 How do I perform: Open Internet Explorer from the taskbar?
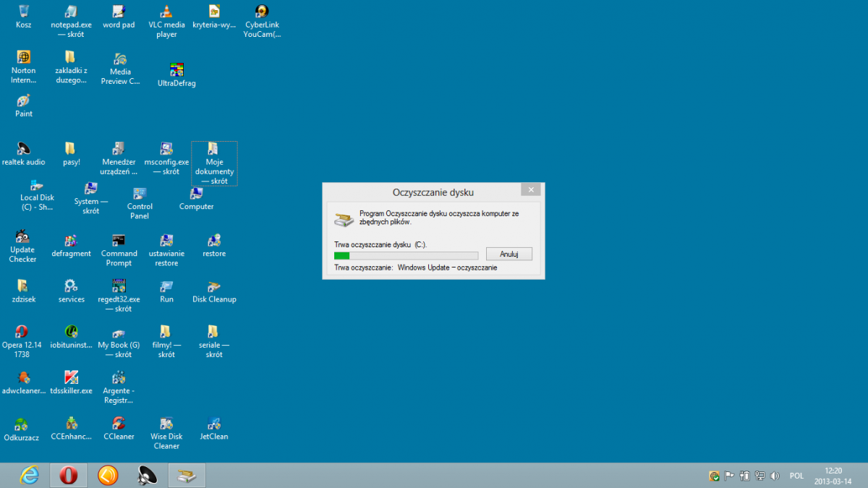tap(30, 476)
